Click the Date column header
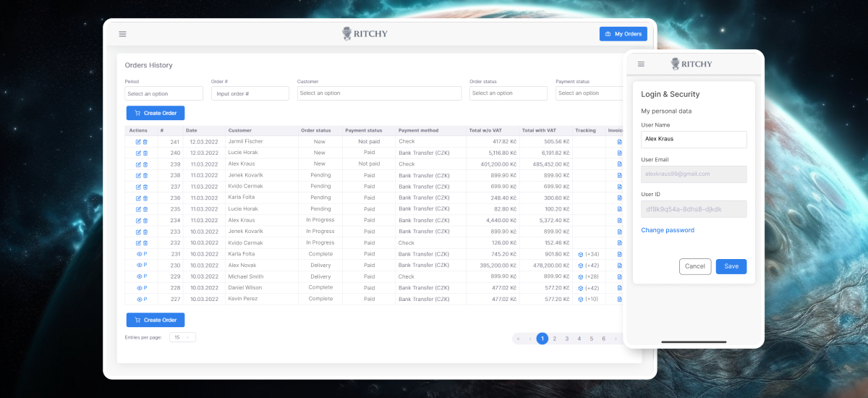Image resolution: width=868 pixels, height=398 pixels. 192,130
